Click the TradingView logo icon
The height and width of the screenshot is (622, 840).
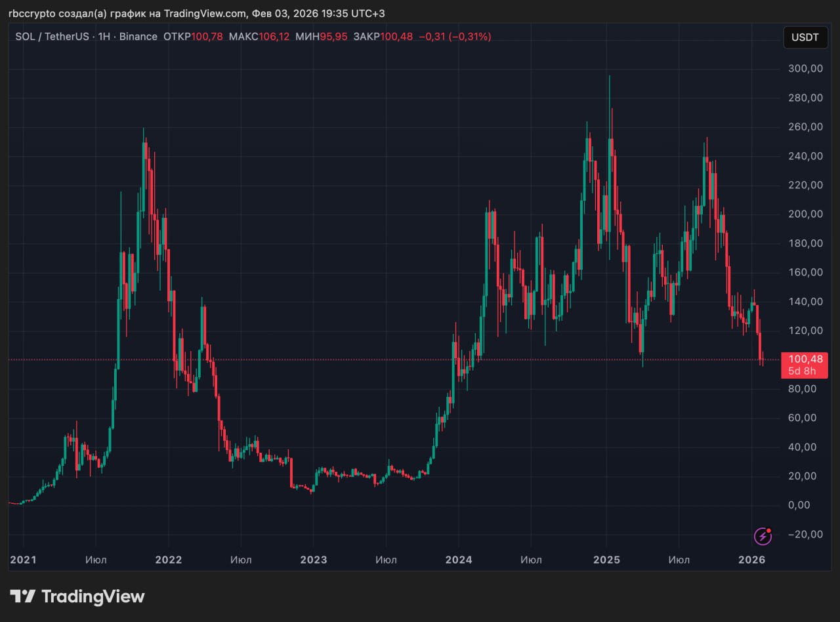click(x=22, y=596)
